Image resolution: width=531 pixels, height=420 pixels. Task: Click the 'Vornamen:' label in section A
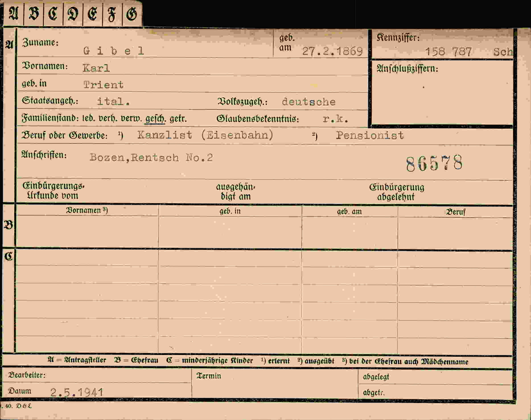[45, 66]
